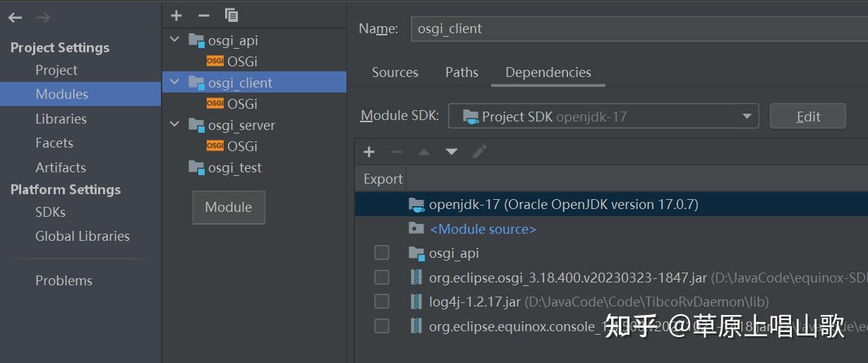Click the edit dependency pencil icon

[480, 152]
